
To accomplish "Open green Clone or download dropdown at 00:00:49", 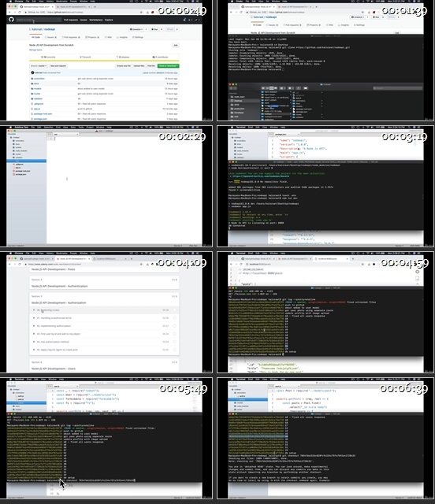I will [169, 66].
